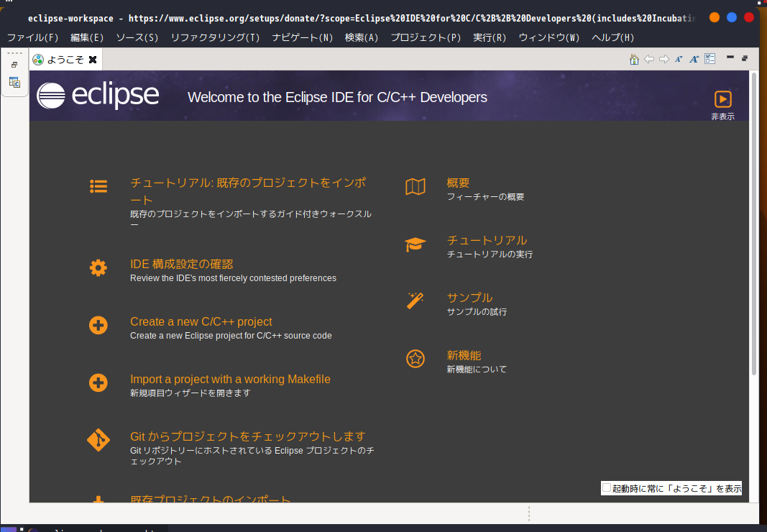
Task: Click the 非表示 workbench play icon
Action: click(x=722, y=99)
